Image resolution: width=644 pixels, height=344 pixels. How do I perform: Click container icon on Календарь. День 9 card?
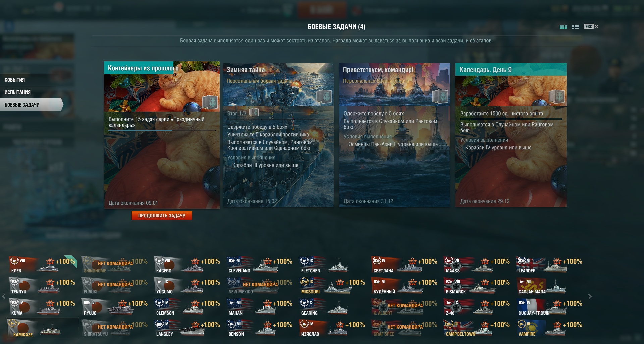pyautogui.click(x=557, y=96)
